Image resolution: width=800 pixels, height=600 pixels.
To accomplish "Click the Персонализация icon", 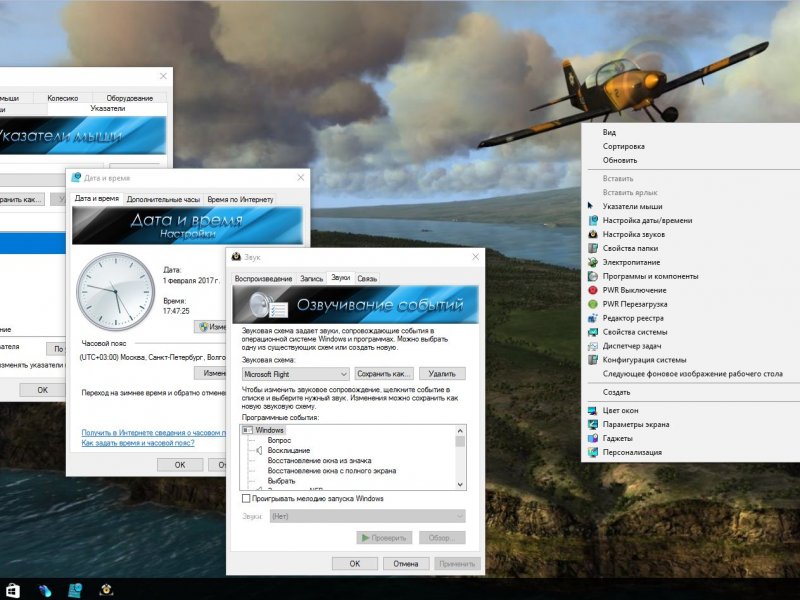I will pyautogui.click(x=593, y=452).
